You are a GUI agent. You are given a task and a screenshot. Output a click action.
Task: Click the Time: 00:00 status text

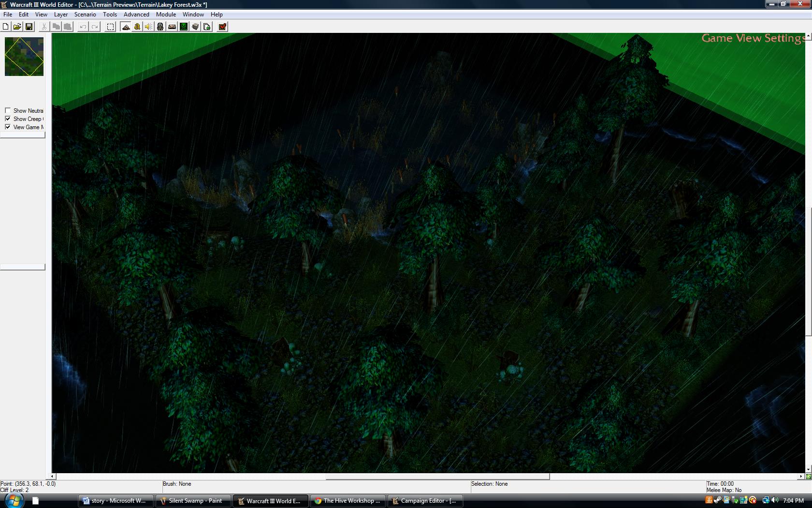coord(720,484)
